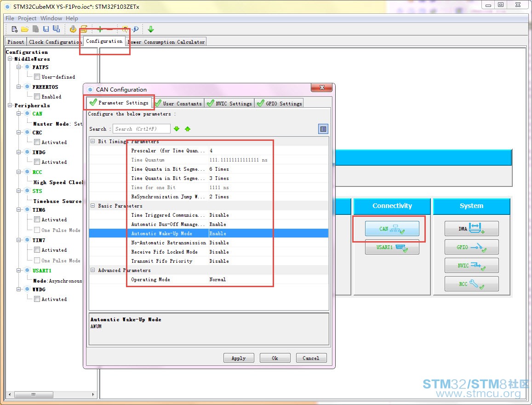Click the CAN peripheral icon in tree
This screenshot has height=405, width=532.
(28, 113)
